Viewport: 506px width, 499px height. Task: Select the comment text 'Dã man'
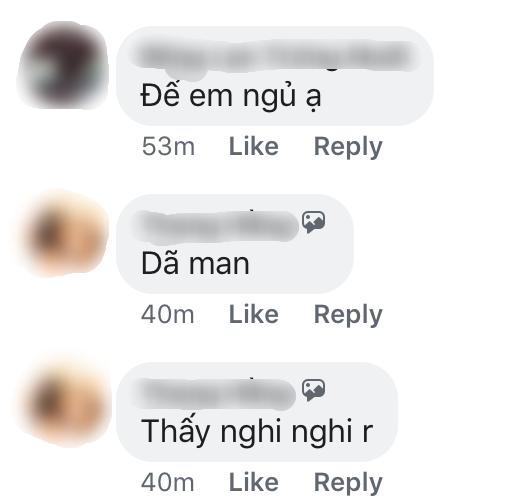tap(195, 263)
